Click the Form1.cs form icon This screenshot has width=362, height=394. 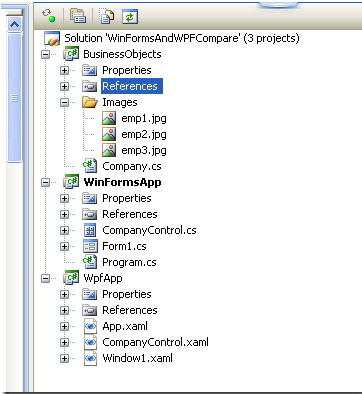pos(90,246)
